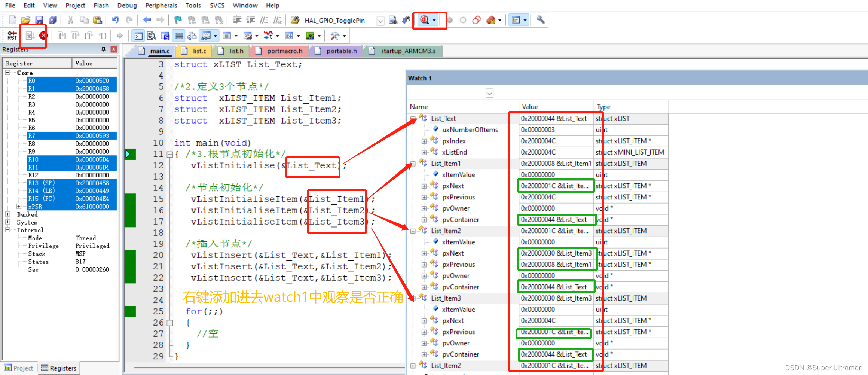Expand pxIndex under List_Text

pyautogui.click(x=424, y=141)
